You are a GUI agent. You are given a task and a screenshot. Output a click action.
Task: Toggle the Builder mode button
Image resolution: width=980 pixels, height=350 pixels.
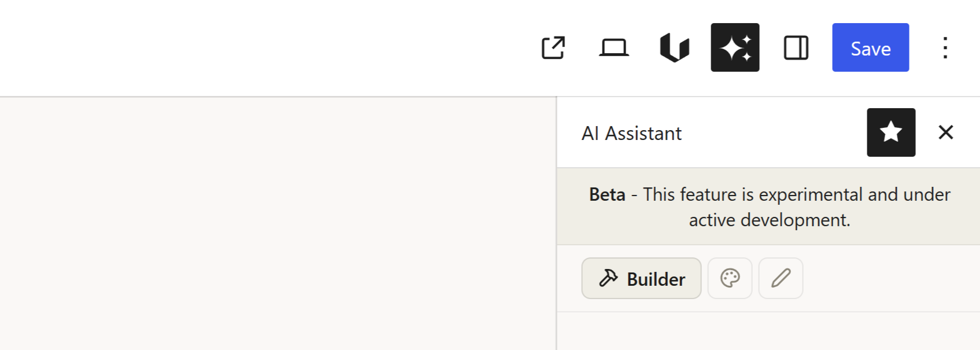(x=641, y=278)
